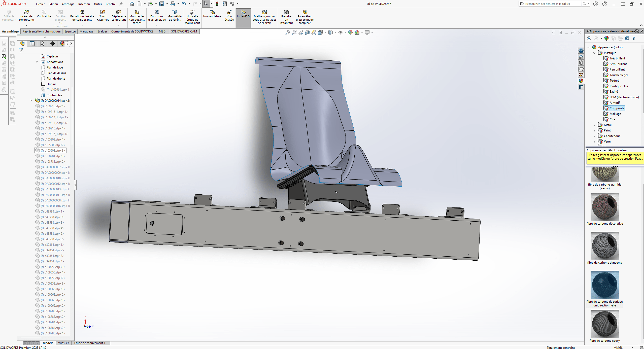Open Options gear icon in title bar
This screenshot has height=349, width=644.
pos(232,4)
